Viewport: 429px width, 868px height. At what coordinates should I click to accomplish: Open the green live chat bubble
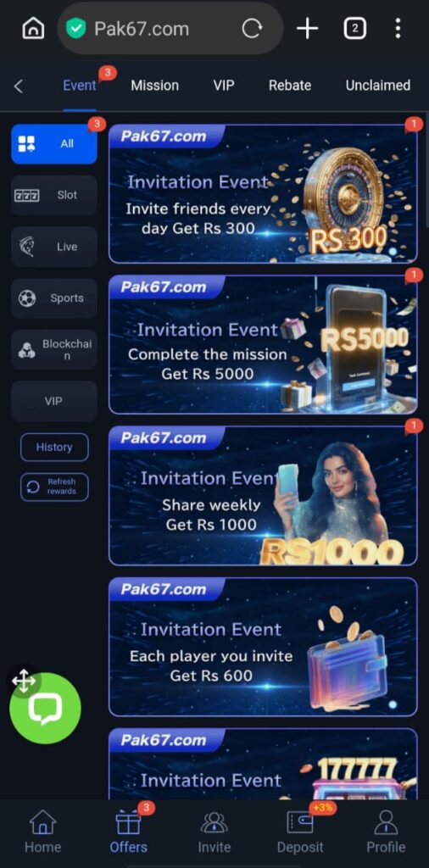pos(46,708)
